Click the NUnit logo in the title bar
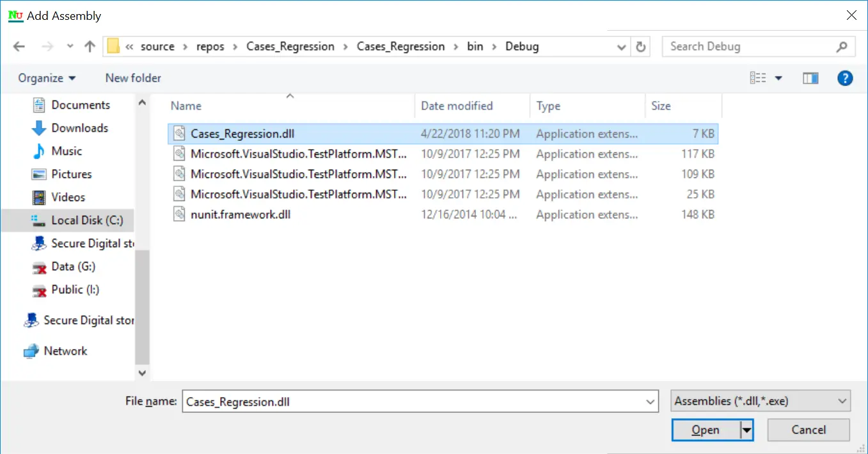This screenshot has width=868, height=454. 15,16
